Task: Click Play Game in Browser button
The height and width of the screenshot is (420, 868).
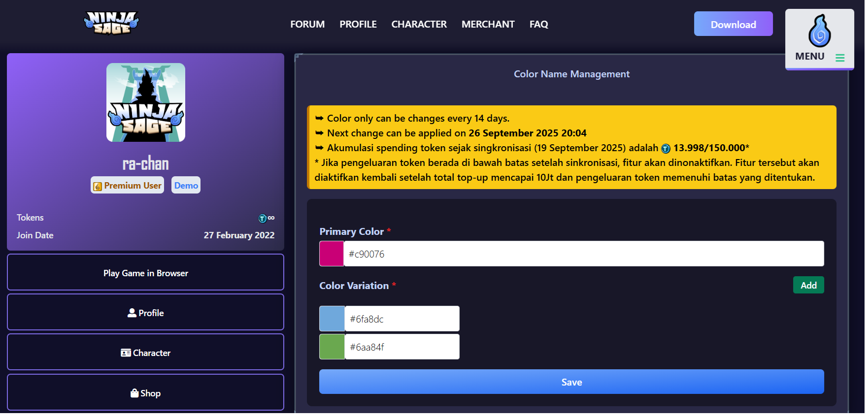Action: pos(145,273)
